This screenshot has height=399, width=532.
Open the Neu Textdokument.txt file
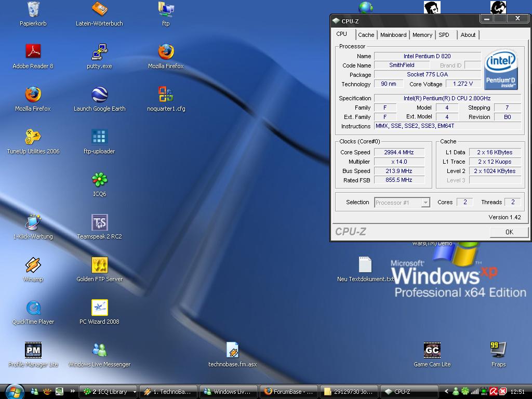365,265
